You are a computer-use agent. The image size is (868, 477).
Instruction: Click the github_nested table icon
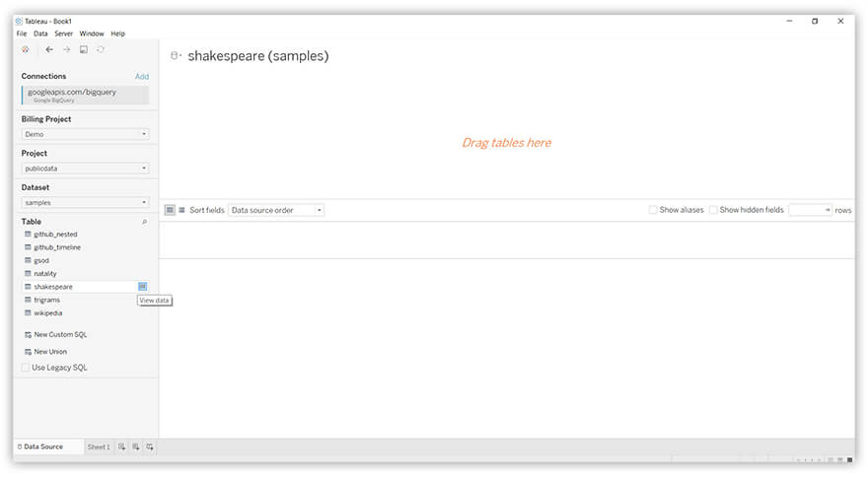pyautogui.click(x=28, y=235)
